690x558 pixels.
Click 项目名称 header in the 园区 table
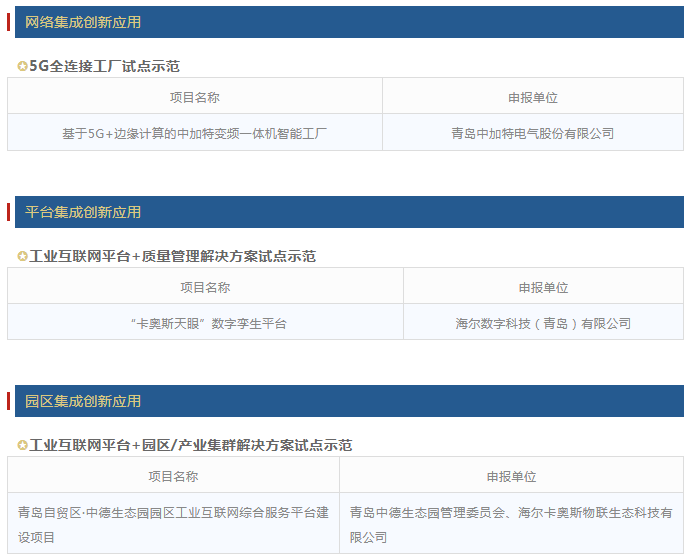click(173, 475)
